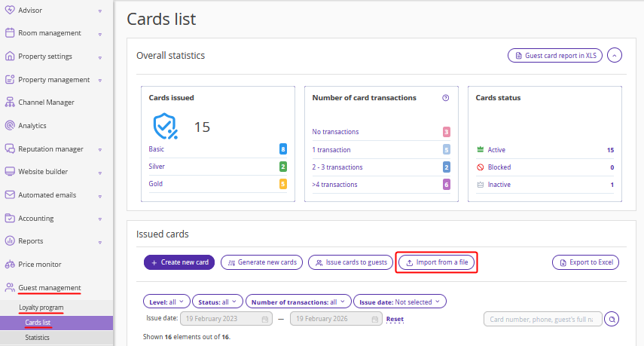The image size is (644, 346).
Task: Click the Basic level count badge
Action: [282, 149]
